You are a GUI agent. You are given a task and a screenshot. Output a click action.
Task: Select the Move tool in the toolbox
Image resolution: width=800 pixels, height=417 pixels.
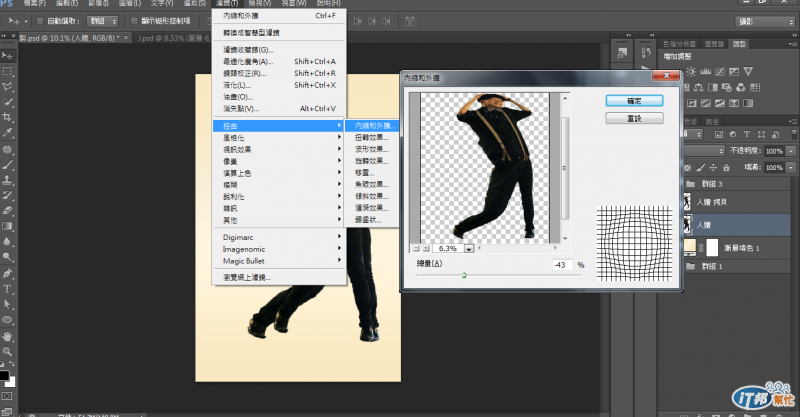7,56
